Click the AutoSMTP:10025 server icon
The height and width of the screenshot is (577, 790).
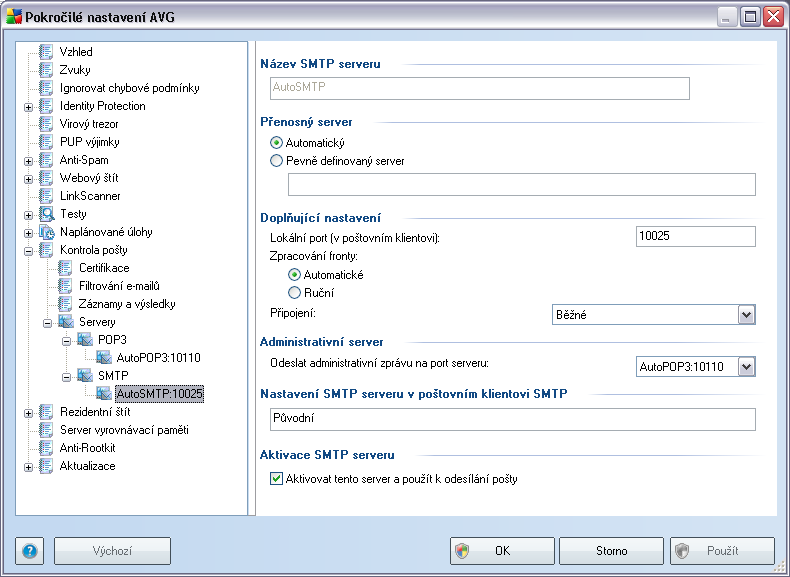[x=104, y=394]
